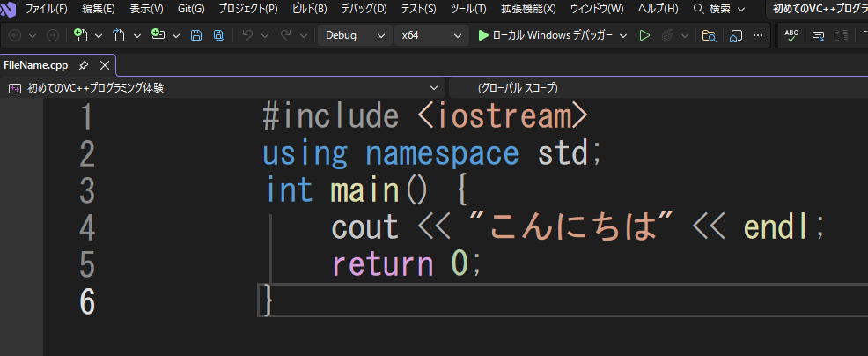Click Start Without Debugging outline play icon
Screen dimensions: 868x356
(644, 36)
